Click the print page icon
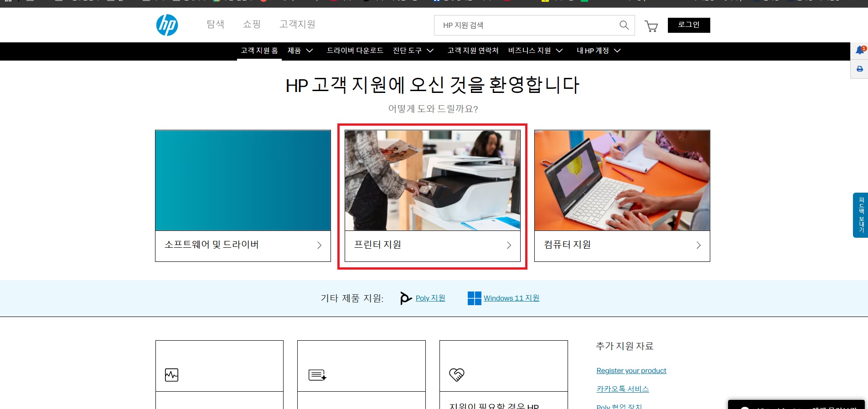This screenshot has width=868, height=409. tap(860, 69)
